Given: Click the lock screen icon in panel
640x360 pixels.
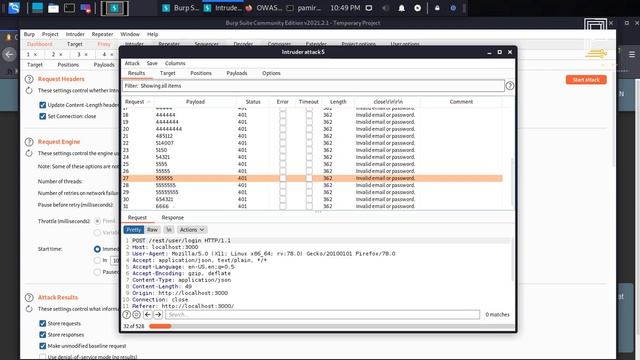Looking at the screenshot, I should tap(437, 8).
